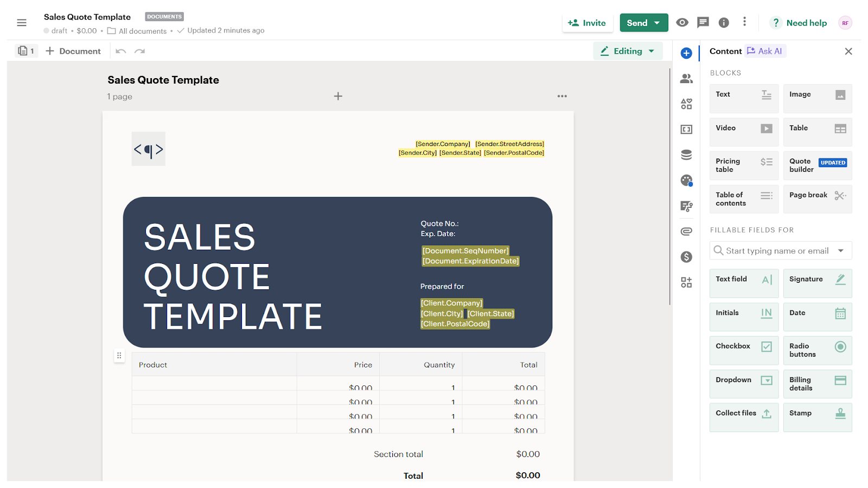Select the Billing details field
This screenshot has width=868, height=488.
point(818,384)
